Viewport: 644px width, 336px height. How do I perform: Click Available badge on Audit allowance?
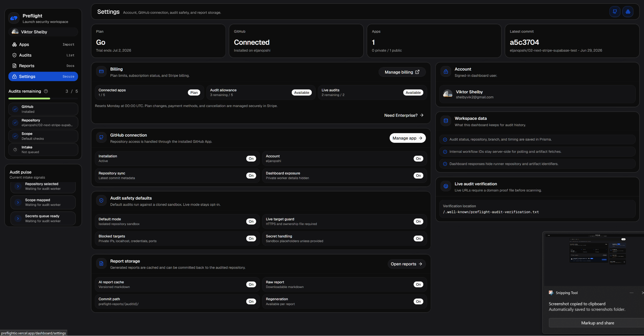[301, 93]
